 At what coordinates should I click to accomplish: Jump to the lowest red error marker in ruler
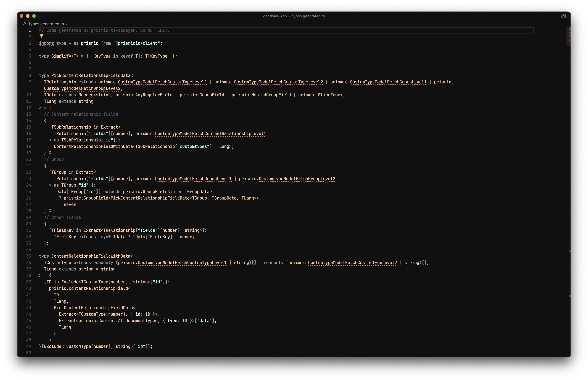(570, 296)
